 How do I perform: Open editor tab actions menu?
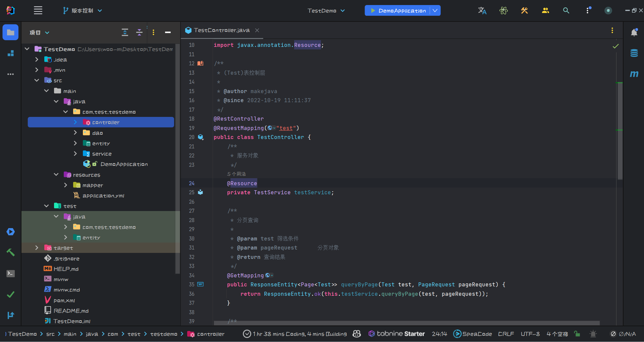point(612,30)
